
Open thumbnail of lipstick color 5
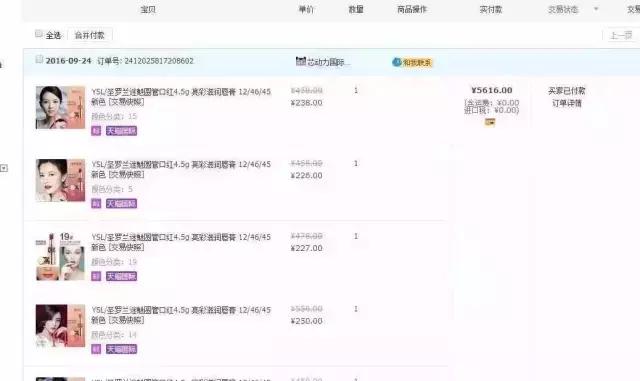pos(60,180)
